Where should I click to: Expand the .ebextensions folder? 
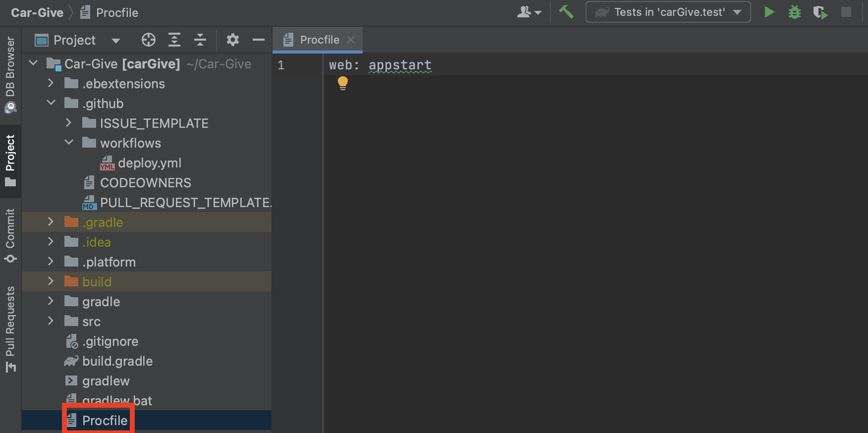pyautogui.click(x=51, y=83)
